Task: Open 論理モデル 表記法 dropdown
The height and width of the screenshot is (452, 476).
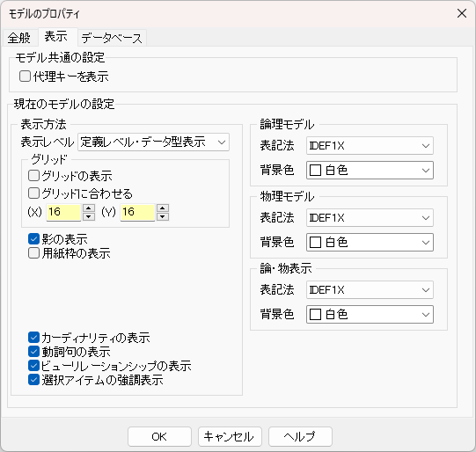Action: pos(370,146)
